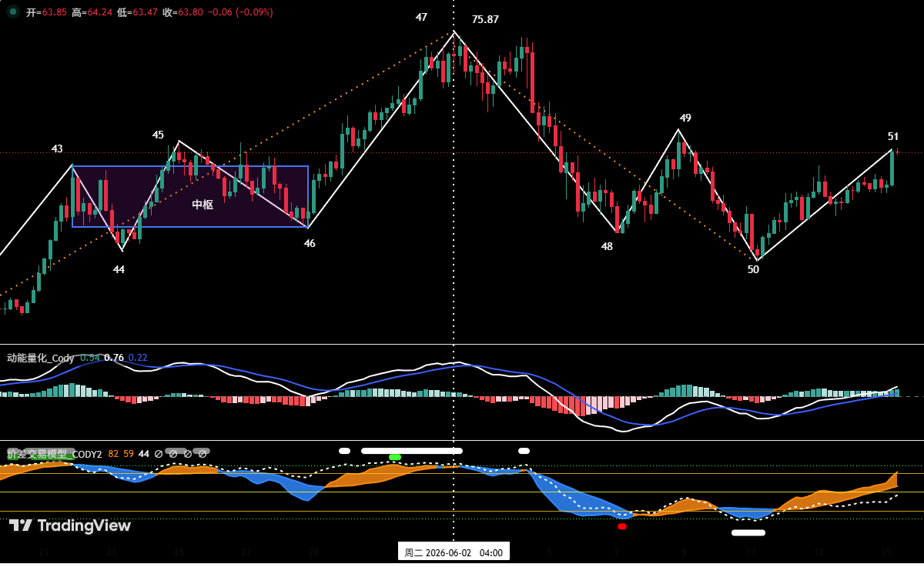924x567 pixels.
Task: Click the 中枢 zone label
Action: click(x=203, y=205)
